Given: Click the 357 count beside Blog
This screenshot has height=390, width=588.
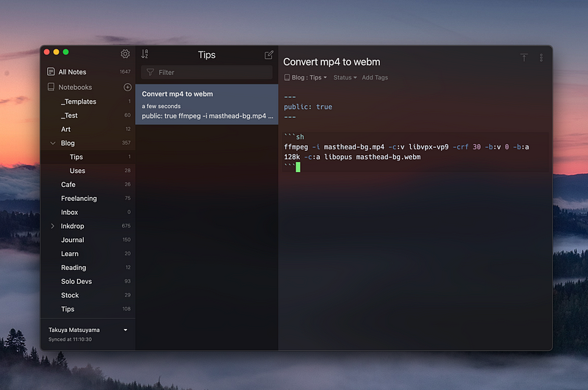Looking at the screenshot, I should tap(126, 143).
